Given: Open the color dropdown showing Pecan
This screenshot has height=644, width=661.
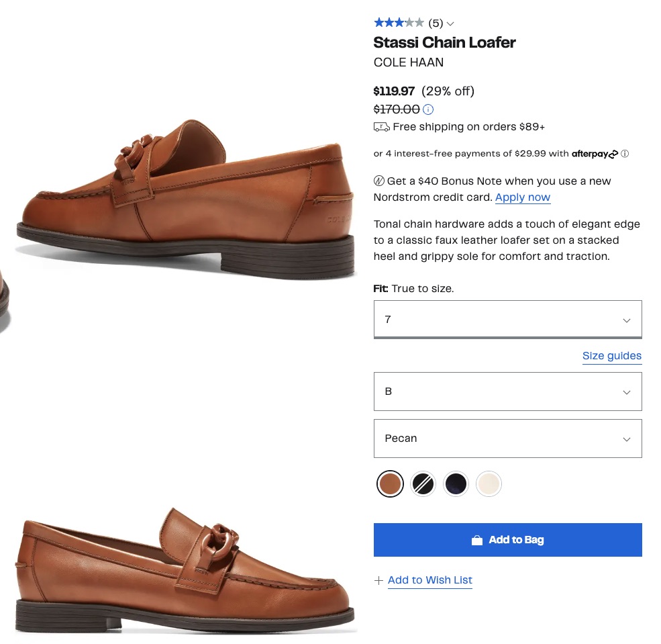Looking at the screenshot, I should coord(507,439).
